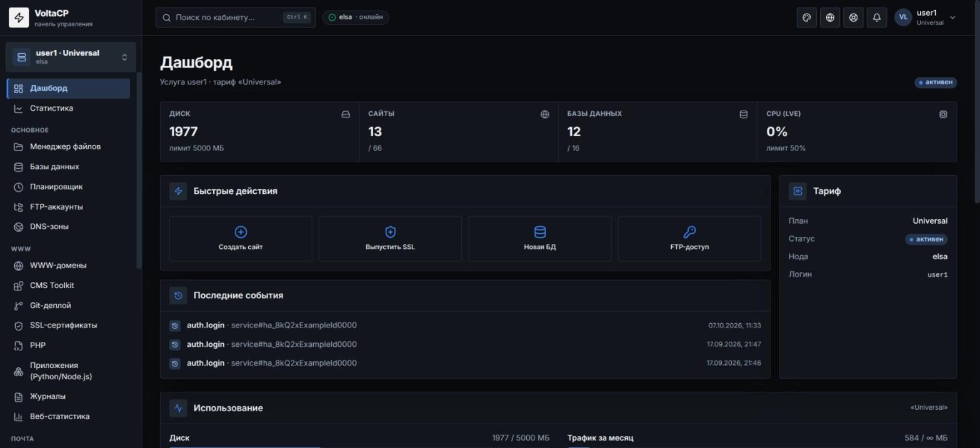Click the database icon in БАЗЫ ДАННЫХ card
The height and width of the screenshot is (448, 980).
tap(744, 114)
